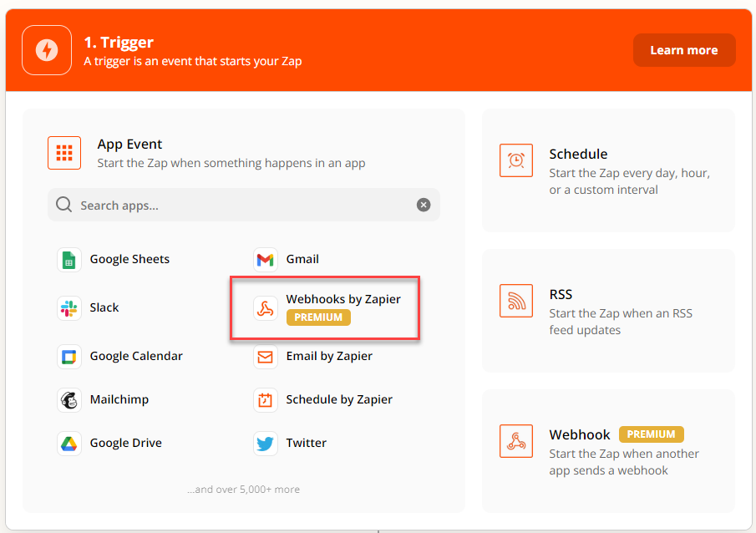
Task: Click PREMIUM badge beside Webhook heading
Action: point(651,434)
